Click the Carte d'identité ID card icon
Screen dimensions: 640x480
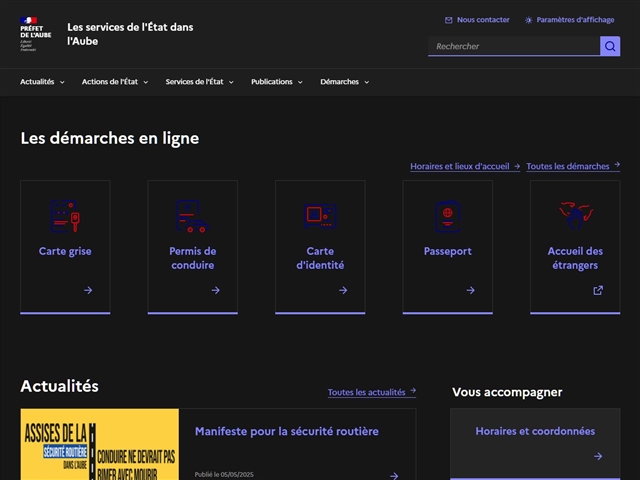[320, 216]
